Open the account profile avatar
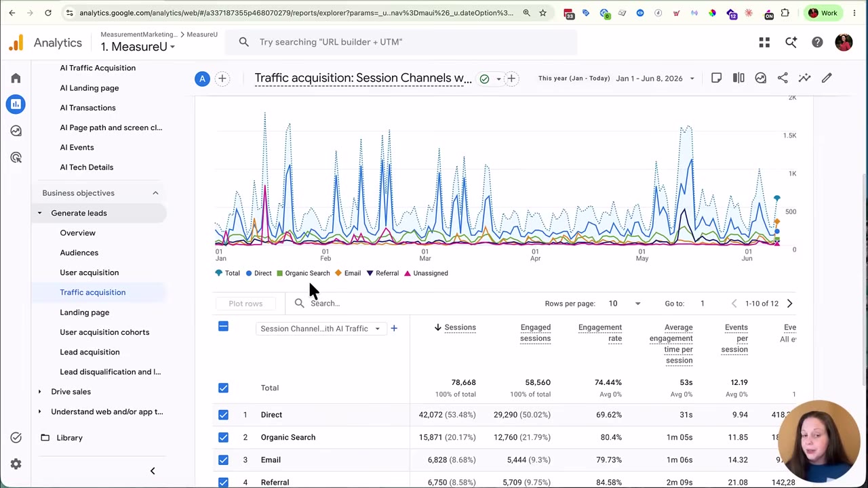Image resolution: width=868 pixels, height=488 pixels. point(844,43)
